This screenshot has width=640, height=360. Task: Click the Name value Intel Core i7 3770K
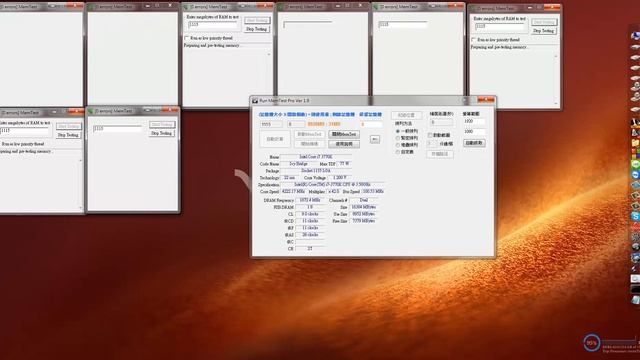316,157
